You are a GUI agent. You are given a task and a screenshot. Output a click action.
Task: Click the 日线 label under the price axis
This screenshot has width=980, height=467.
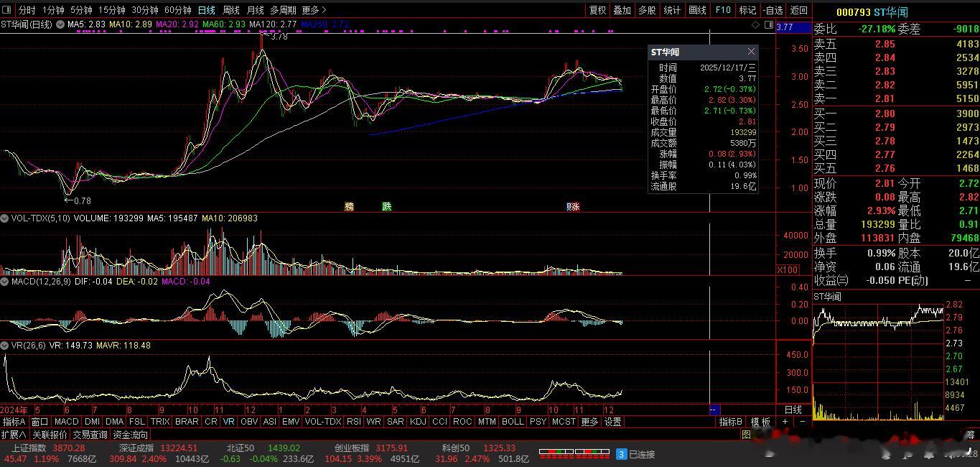[x=793, y=410]
